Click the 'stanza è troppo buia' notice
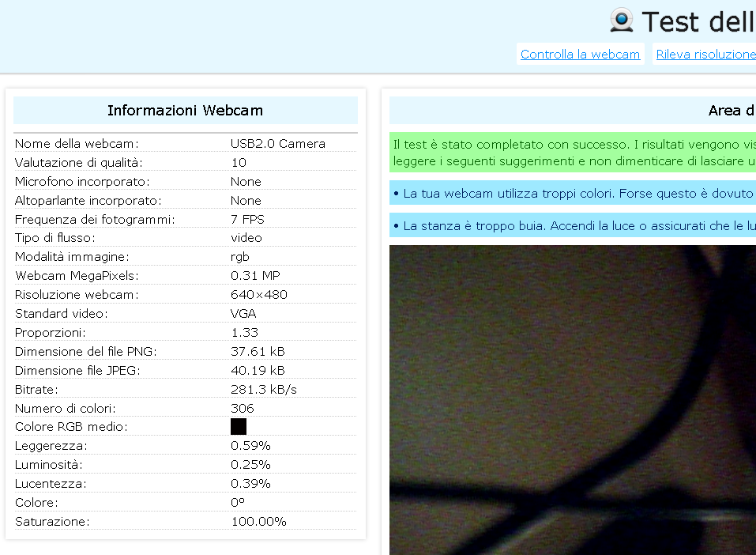The height and width of the screenshot is (555, 756). pyautogui.click(x=573, y=226)
